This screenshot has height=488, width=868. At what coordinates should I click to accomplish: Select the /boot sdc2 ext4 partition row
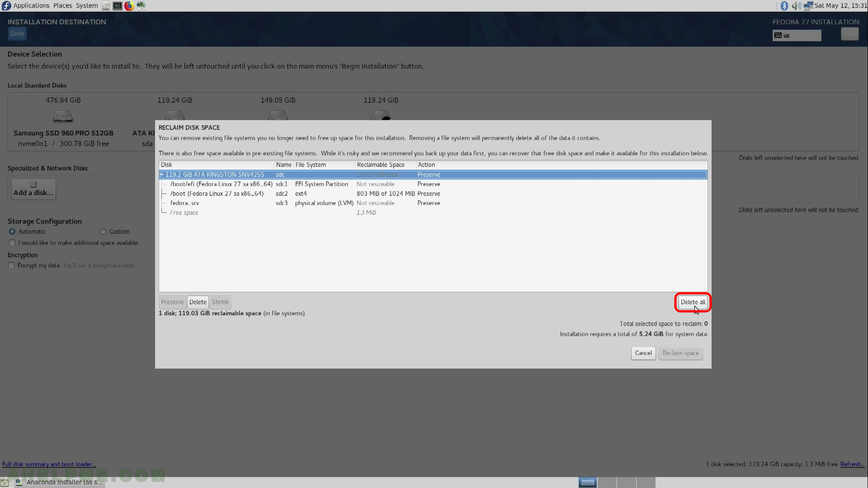click(433, 193)
